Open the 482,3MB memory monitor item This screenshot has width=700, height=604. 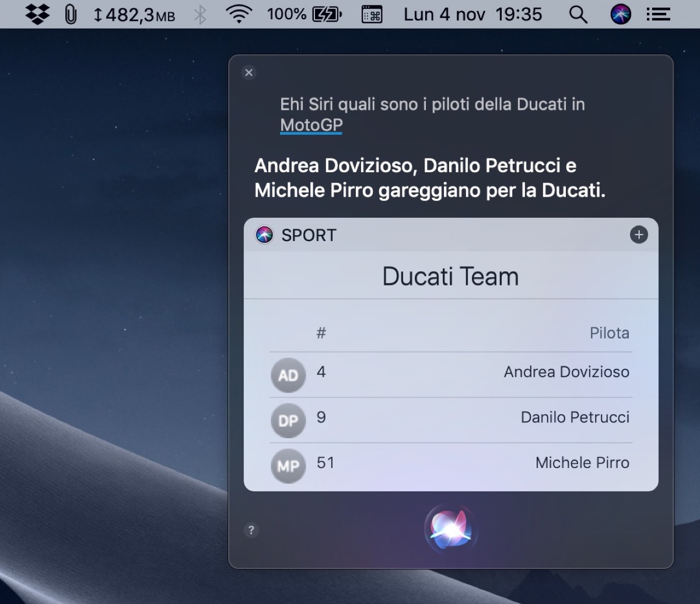coord(134,14)
